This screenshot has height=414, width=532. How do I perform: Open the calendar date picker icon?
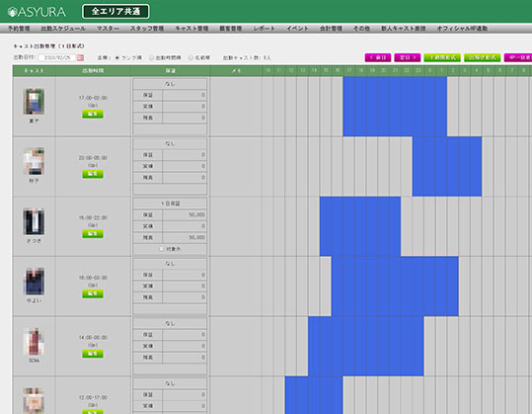pos(80,57)
